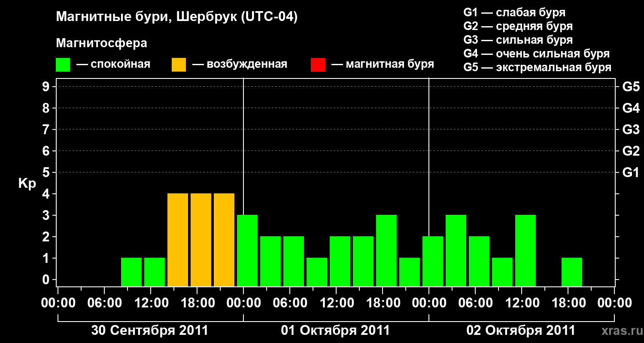Click the Kp 2 bar above 06:00 on 01 October

click(x=294, y=261)
